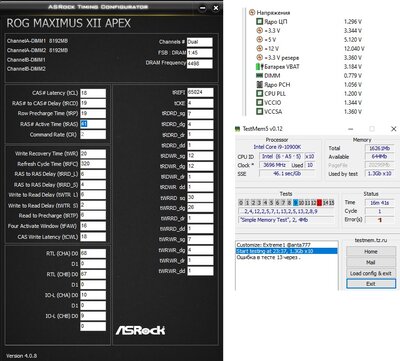Click the TestMem5 title bar icon
Viewport: 400px width, 361px height.
pyautogui.click(x=237, y=129)
